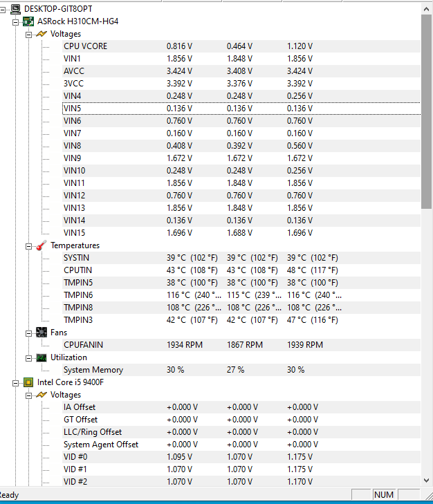This screenshot has height=504, width=433.
Task: Select the CPUTIN temperature row
Action: pyautogui.click(x=241, y=270)
